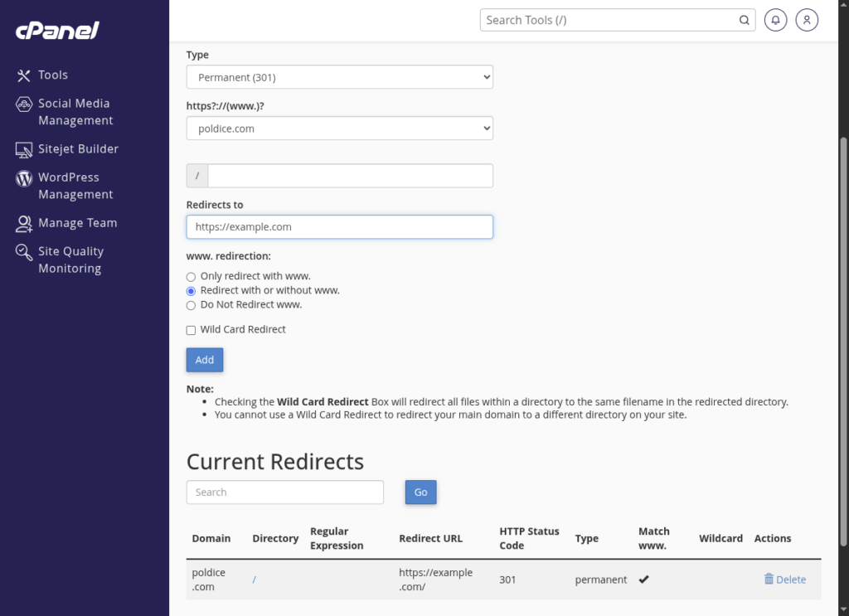The image size is (849, 616).
Task: Focus the Current Redirects search box
Action: pos(284,492)
